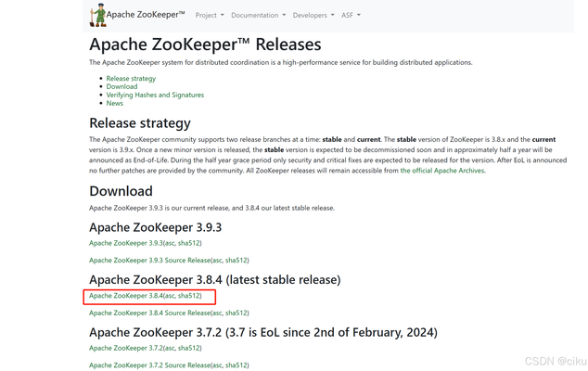Click Apache ZooKeeper 3.8.4 Source Release link

pos(148,313)
